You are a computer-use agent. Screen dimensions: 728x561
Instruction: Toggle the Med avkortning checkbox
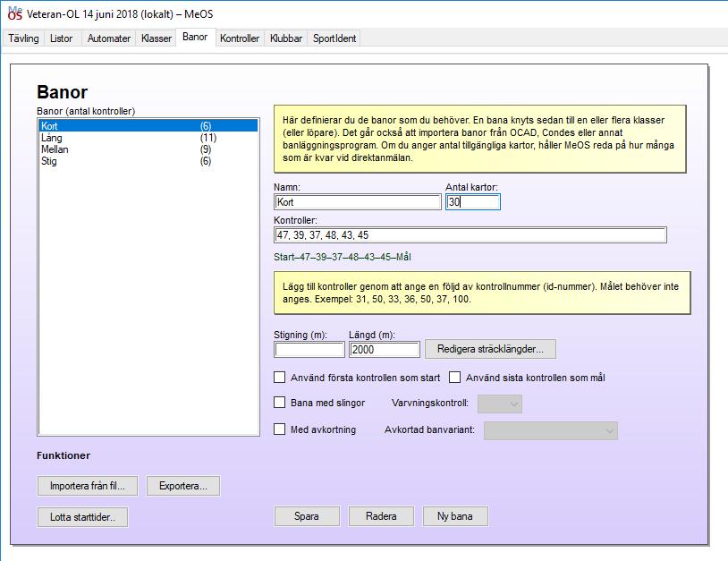(x=280, y=429)
